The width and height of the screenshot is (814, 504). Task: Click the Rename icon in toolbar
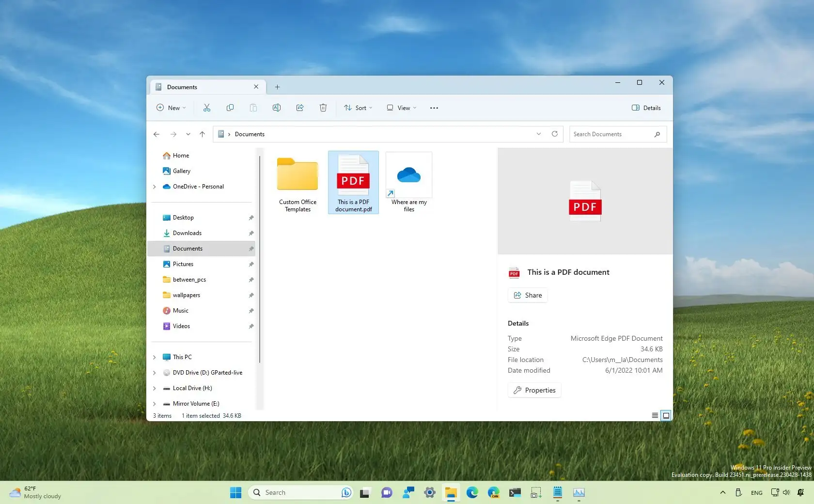point(277,108)
